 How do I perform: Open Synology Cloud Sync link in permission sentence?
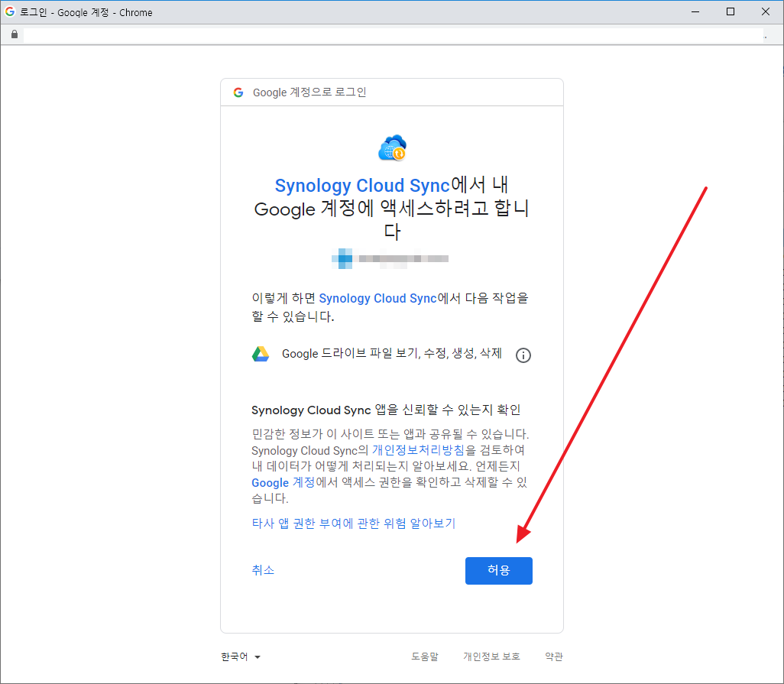tap(378, 299)
